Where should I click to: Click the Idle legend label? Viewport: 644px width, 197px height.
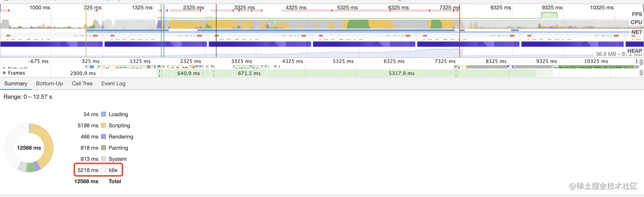[113, 170]
